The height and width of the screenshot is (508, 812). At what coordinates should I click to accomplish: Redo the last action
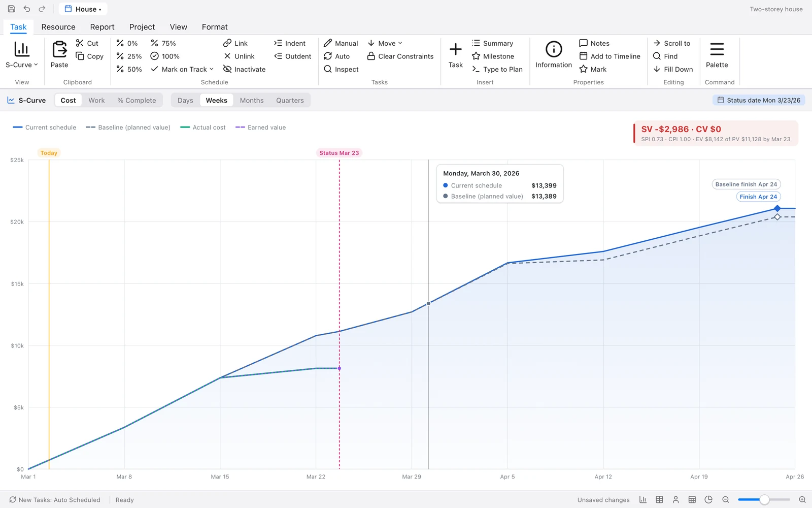pos(42,9)
